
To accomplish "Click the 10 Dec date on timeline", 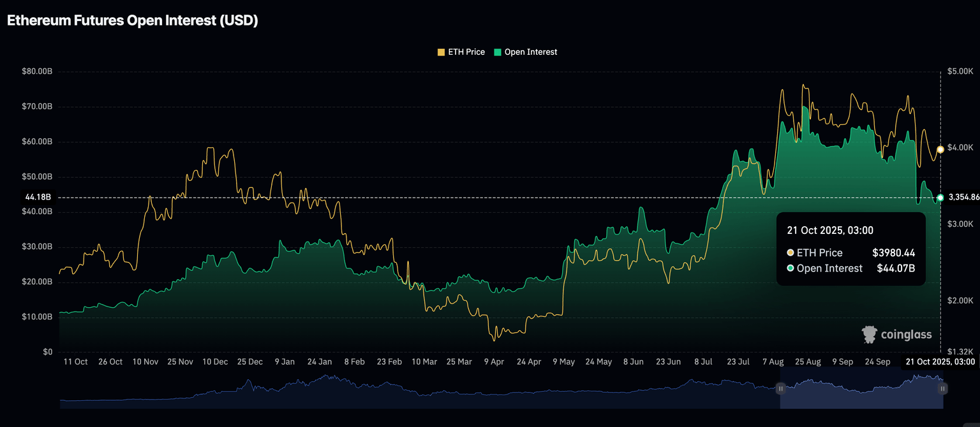I will pos(215,361).
